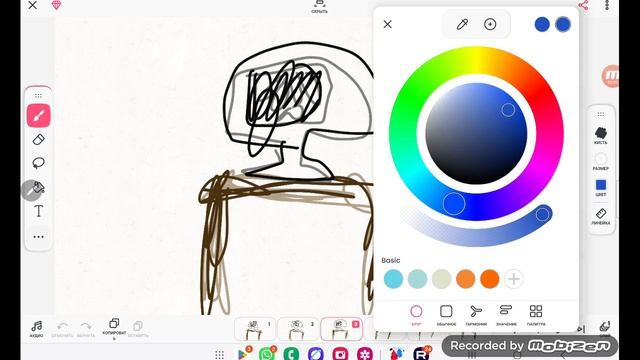
Task: Pick the dark orange Basic swatch
Action: (490, 279)
